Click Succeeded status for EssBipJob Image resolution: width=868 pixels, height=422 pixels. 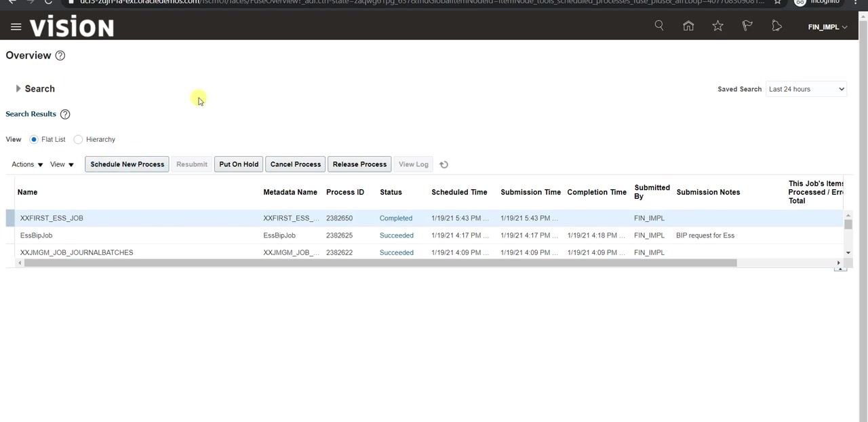(397, 235)
